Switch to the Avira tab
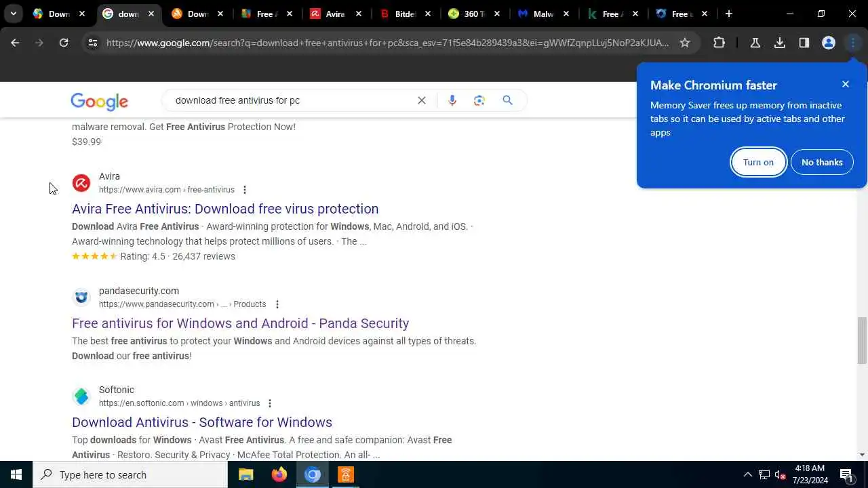This screenshot has width=868, height=488. 336,14
